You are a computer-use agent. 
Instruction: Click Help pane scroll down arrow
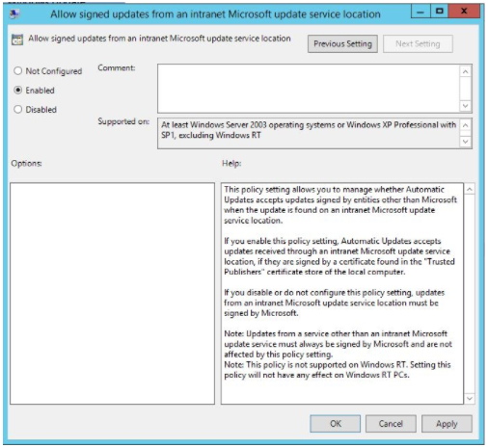point(470,399)
